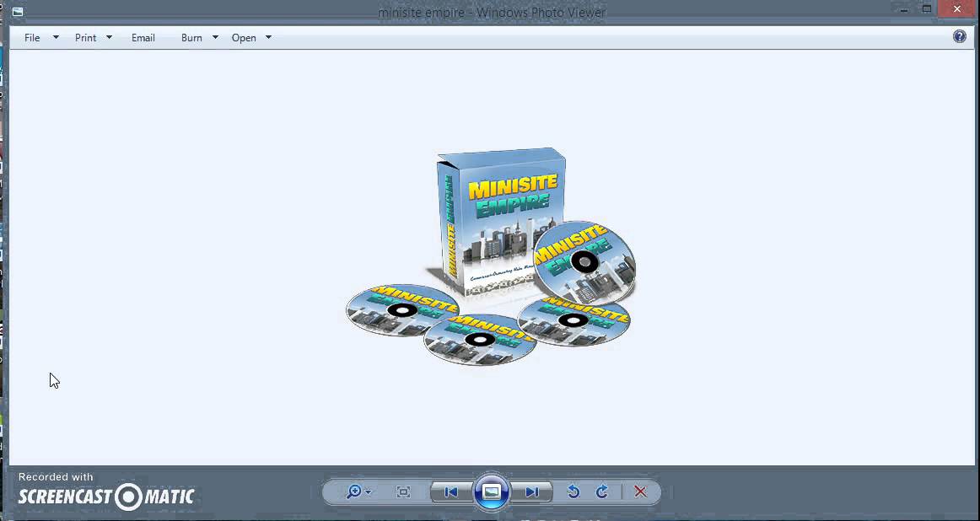Rotate image clockwise
The height and width of the screenshot is (521, 980).
coord(602,491)
